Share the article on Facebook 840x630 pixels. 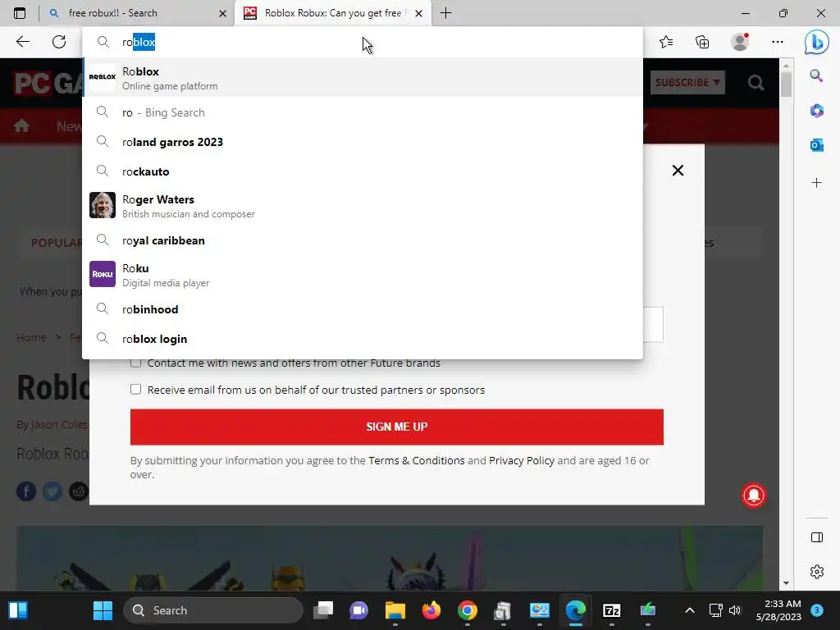pos(26,491)
